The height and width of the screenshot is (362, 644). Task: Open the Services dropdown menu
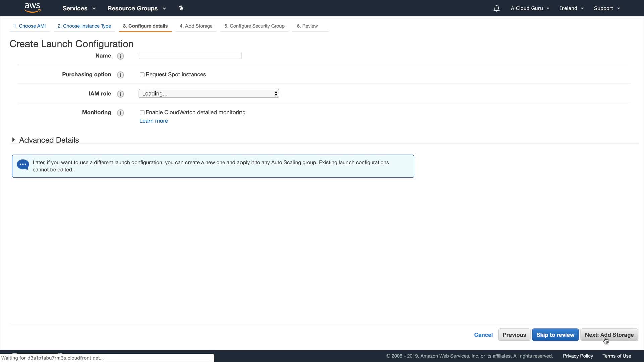click(x=79, y=8)
